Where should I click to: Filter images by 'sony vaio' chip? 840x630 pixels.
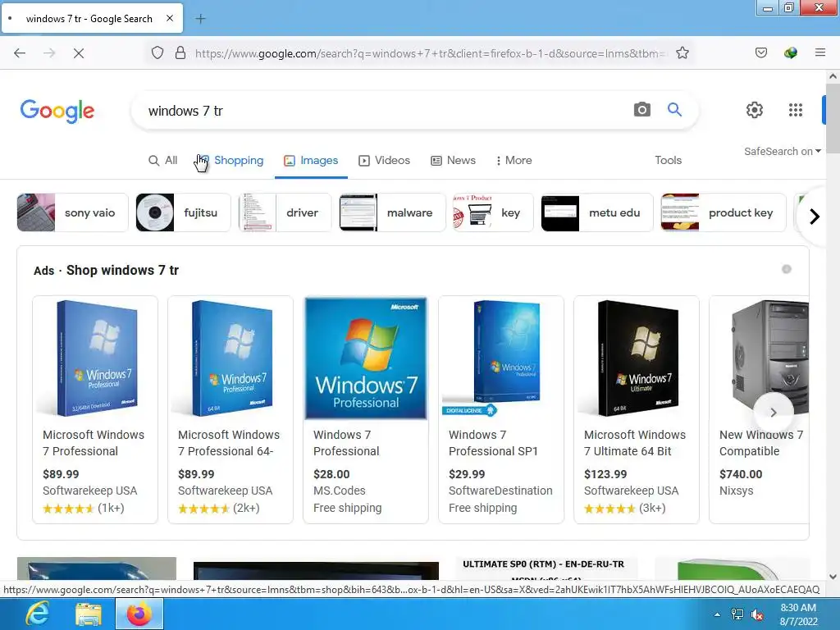point(73,212)
